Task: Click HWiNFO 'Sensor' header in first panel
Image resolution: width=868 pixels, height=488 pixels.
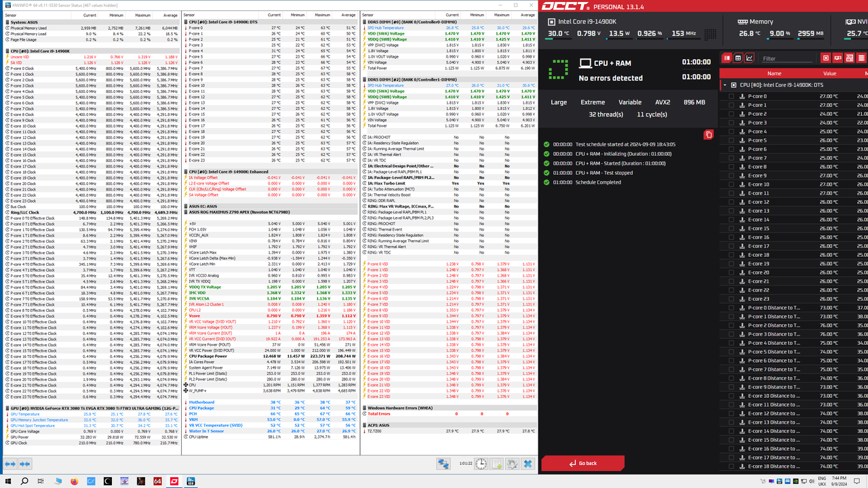Action: (x=11, y=15)
